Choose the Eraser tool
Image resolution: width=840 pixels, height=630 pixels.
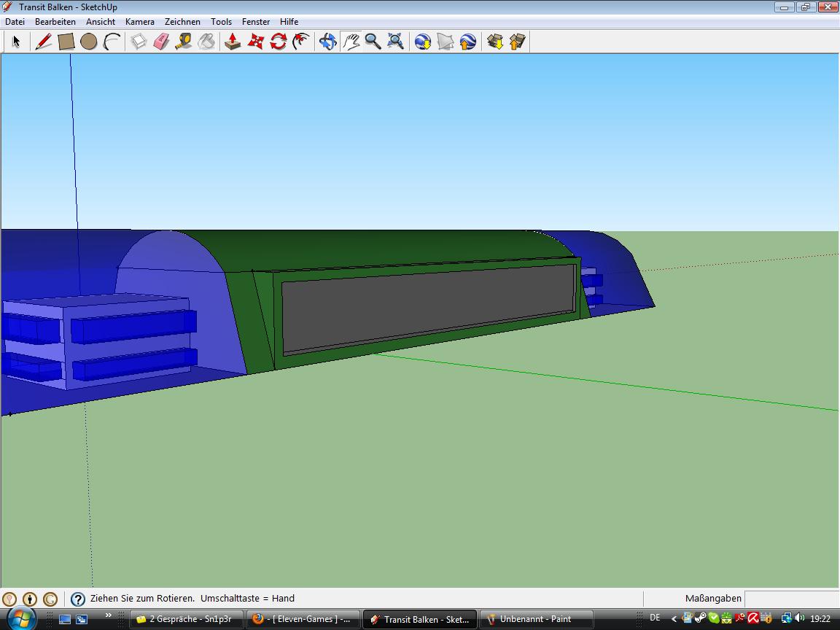point(161,42)
